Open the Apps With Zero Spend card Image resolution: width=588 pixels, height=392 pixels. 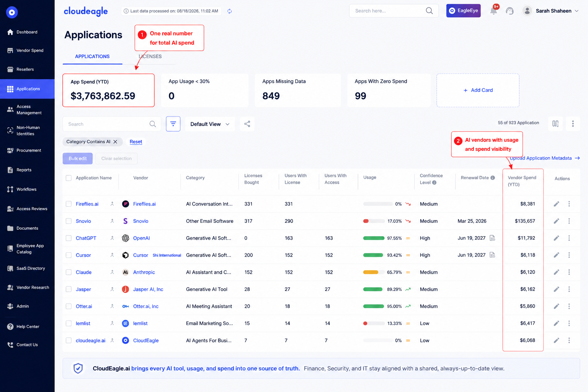click(x=389, y=90)
